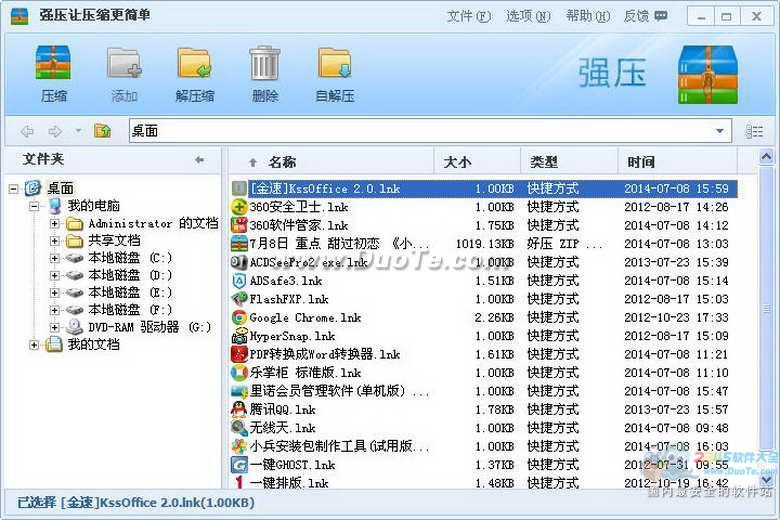
Task: Sort by 时间 column header
Action: pos(641,162)
